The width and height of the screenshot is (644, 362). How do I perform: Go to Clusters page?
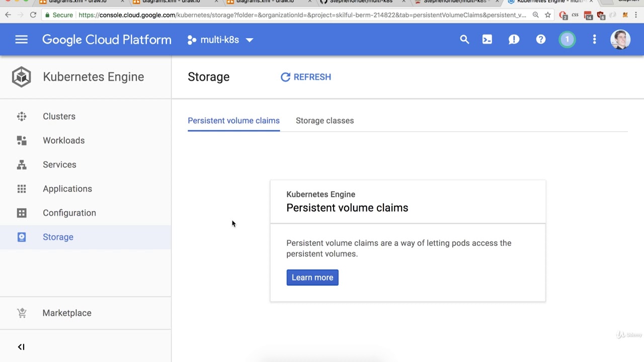click(x=59, y=116)
